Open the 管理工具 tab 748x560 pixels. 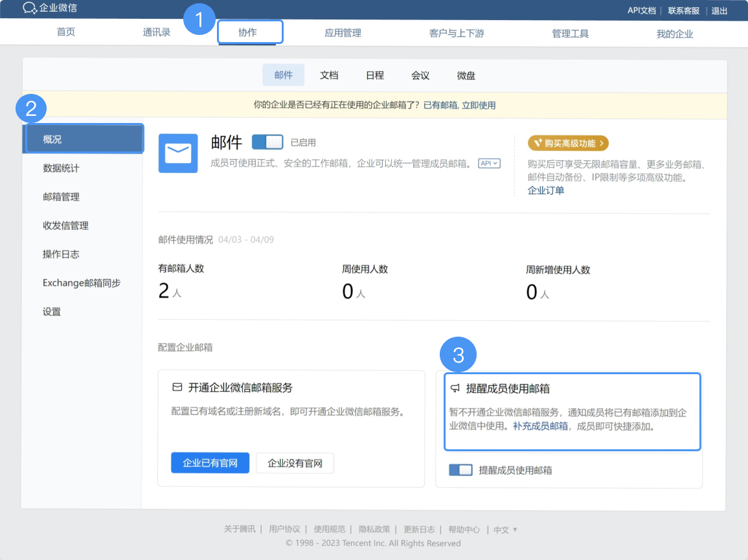(570, 34)
